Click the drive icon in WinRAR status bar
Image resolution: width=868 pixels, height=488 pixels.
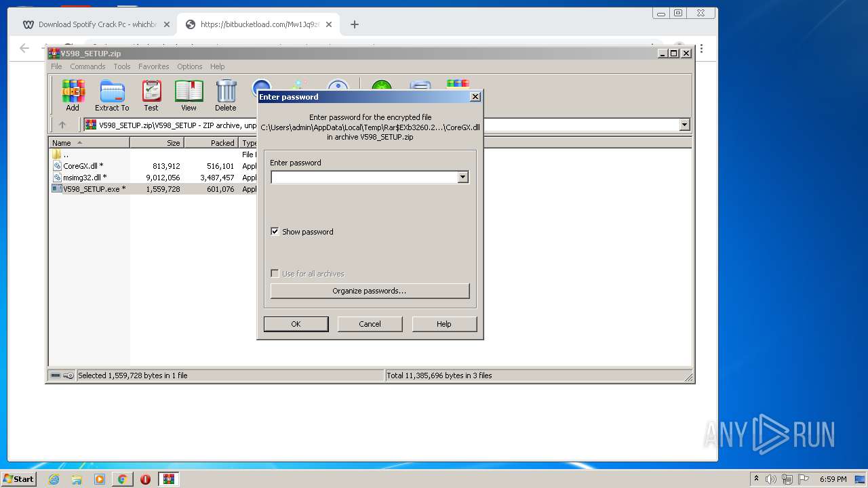click(56, 375)
